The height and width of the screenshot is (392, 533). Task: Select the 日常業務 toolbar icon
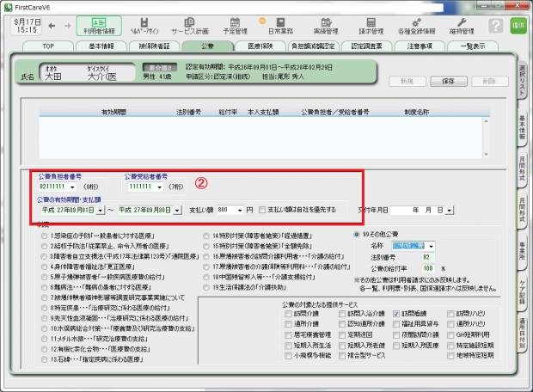277,25
